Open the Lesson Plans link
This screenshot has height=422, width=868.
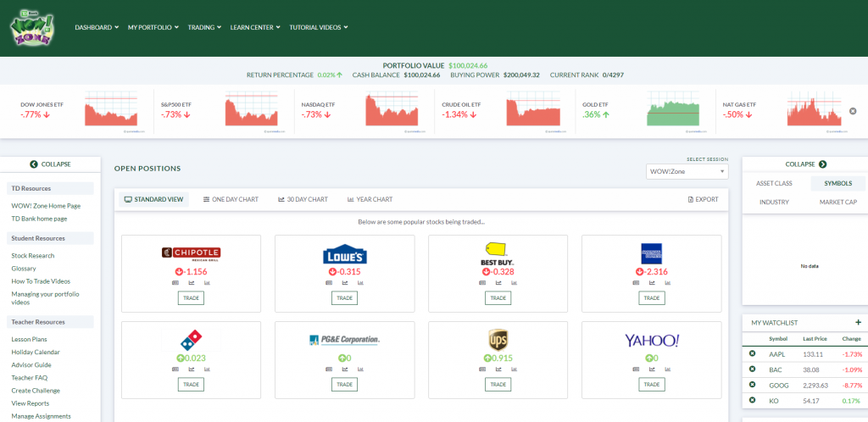tap(29, 339)
